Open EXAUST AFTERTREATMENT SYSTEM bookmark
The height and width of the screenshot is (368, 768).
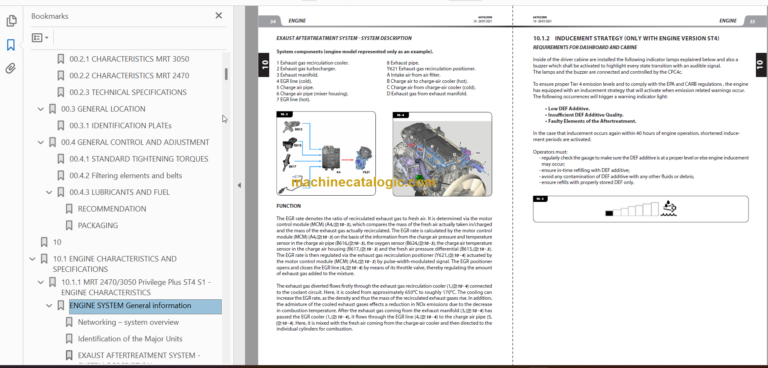(x=139, y=355)
